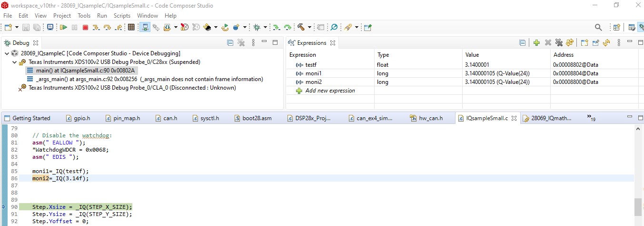Click the grid icon right of Step Return
This screenshot has height=226, width=644.
point(131,28)
